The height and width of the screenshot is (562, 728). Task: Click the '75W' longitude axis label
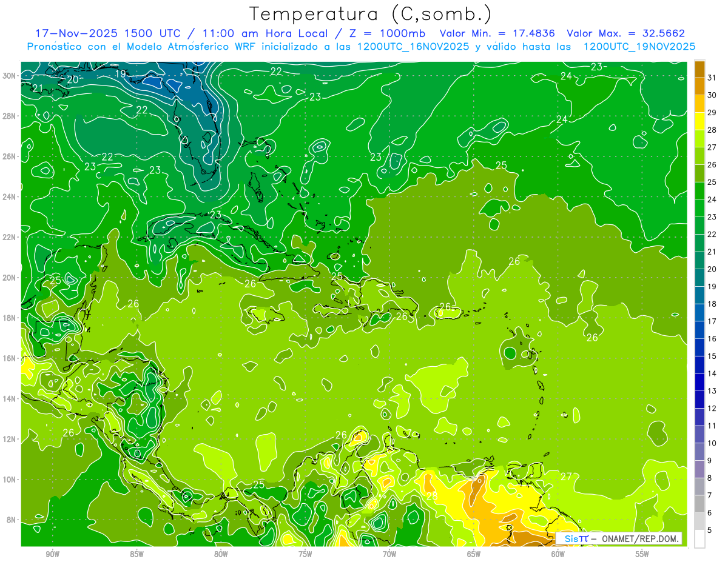pos(305,554)
